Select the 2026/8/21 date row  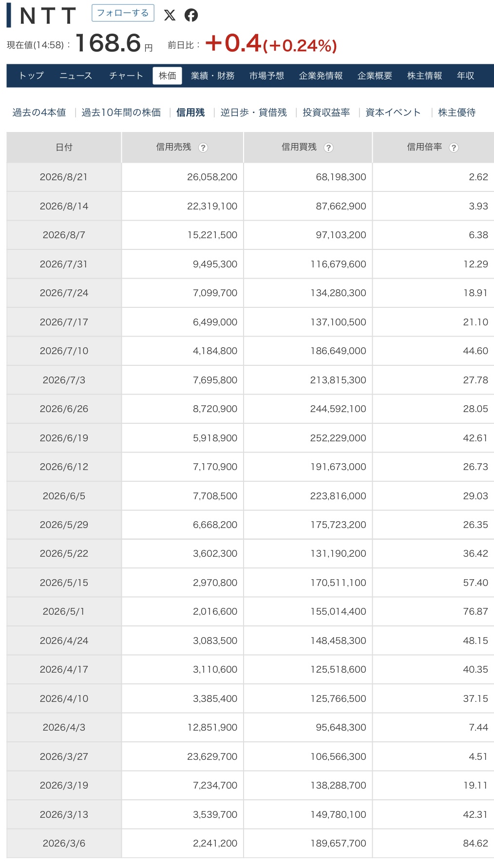[x=250, y=177]
